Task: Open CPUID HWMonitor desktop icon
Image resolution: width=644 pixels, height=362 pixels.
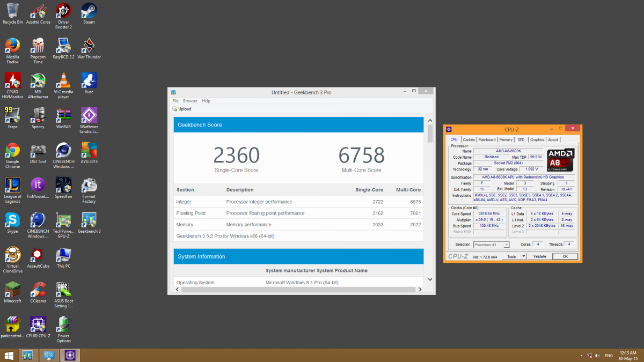Action: pos(12,86)
